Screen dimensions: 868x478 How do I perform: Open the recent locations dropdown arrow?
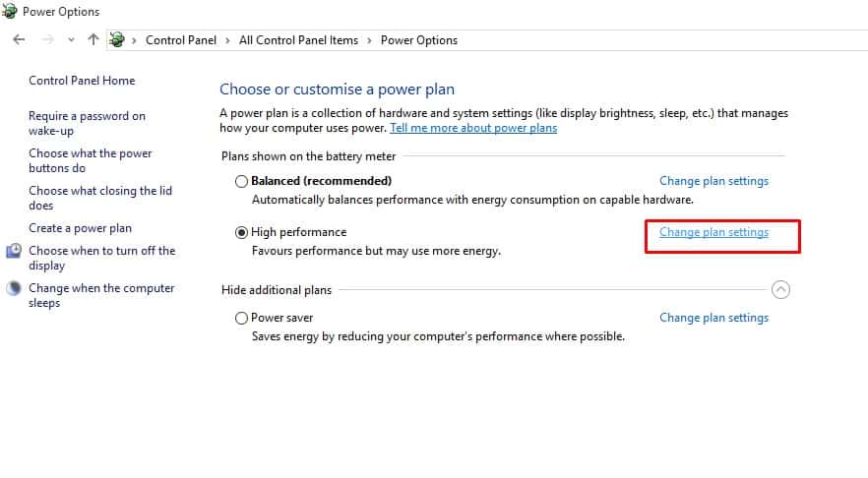71,39
